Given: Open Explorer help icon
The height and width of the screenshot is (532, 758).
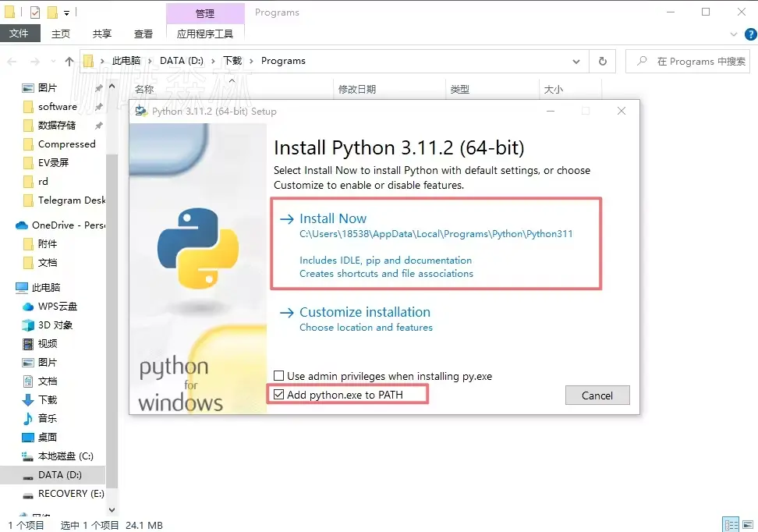Looking at the screenshot, I should 751,34.
